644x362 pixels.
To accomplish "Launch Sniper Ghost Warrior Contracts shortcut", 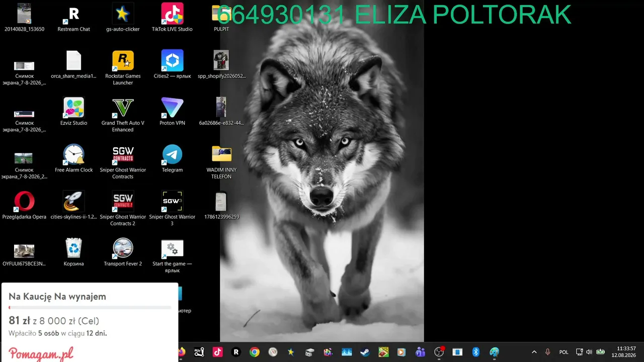I will coord(123,162).
